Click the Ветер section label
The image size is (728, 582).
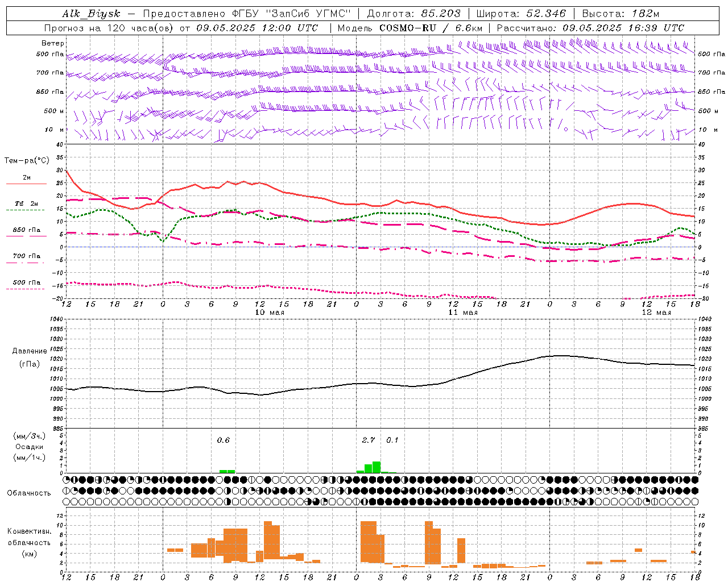(53, 43)
